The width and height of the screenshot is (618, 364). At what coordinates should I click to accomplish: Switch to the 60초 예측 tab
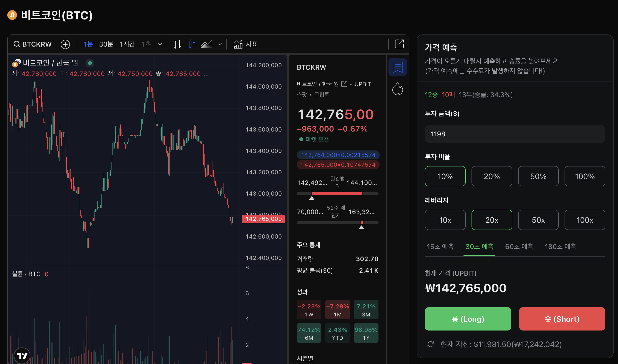pyautogui.click(x=519, y=247)
